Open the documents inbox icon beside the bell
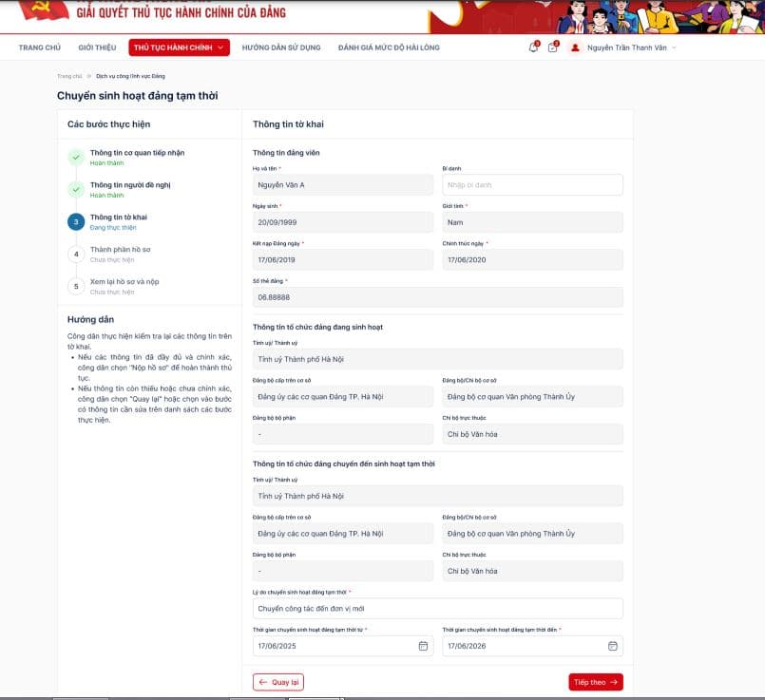765x700 pixels. (553, 47)
